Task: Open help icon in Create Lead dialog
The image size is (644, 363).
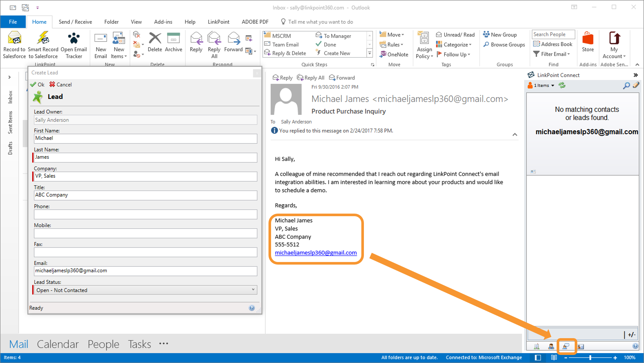Action: 252,308
